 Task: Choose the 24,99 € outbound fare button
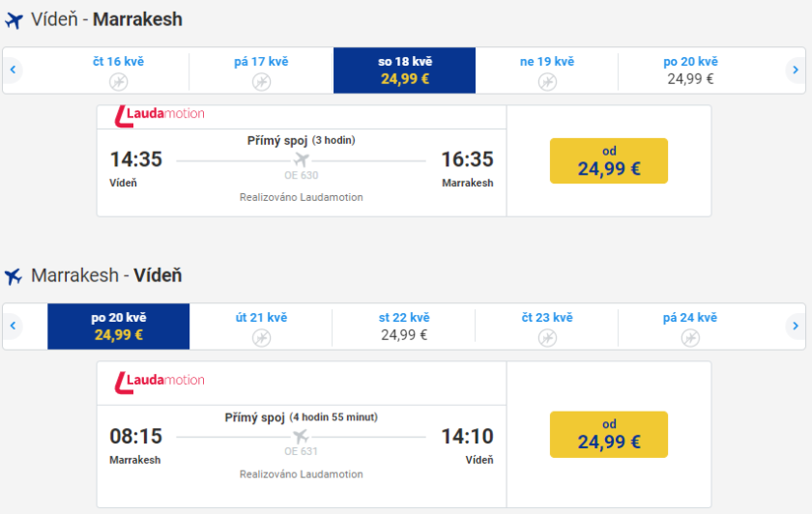(x=608, y=160)
